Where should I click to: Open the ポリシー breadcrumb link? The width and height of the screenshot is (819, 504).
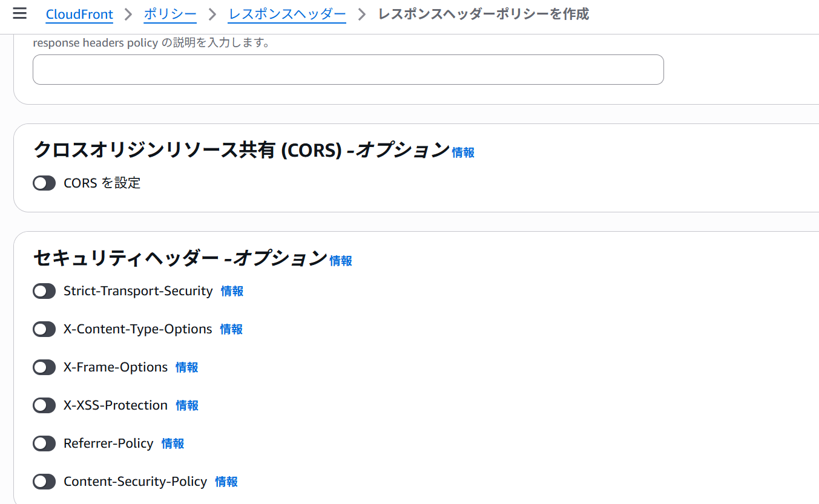point(170,14)
